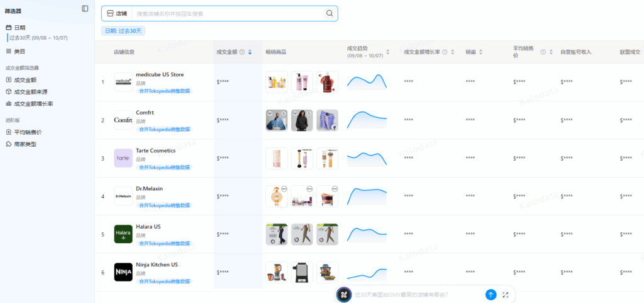644x303 pixels.
Task: Open the 商家类型 sidebar filter
Action: point(21,144)
